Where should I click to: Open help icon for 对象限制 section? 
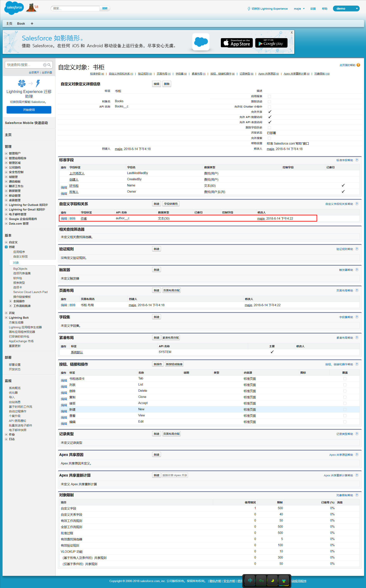coord(357,495)
